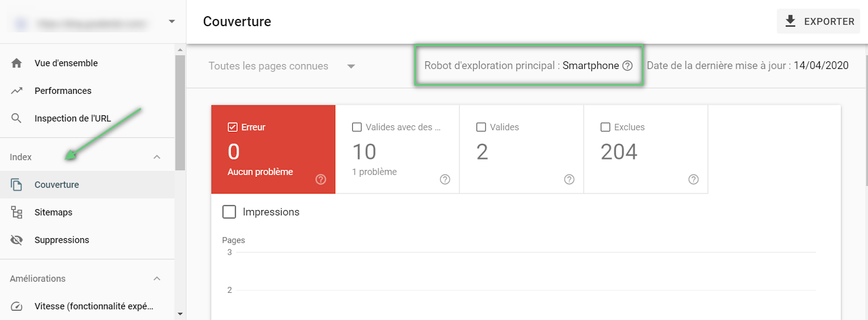868x320 pixels.
Task: Click help icon next to Smartphone crawler
Action: click(628, 66)
